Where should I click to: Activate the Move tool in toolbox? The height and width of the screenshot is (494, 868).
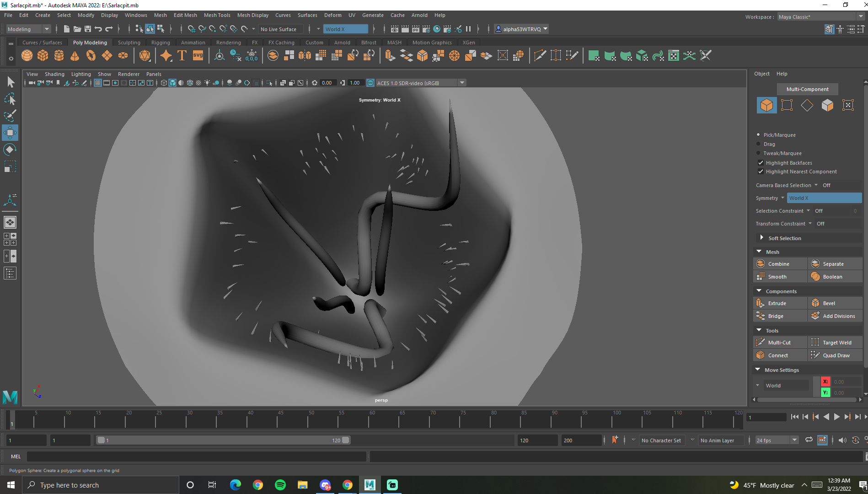pyautogui.click(x=10, y=133)
